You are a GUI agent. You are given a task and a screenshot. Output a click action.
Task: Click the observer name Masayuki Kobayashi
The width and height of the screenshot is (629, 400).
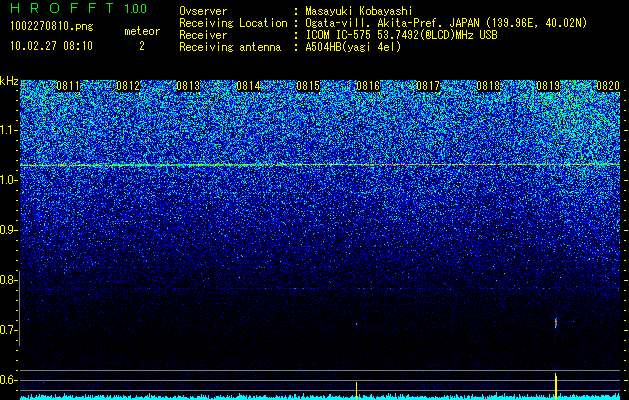coord(358,11)
